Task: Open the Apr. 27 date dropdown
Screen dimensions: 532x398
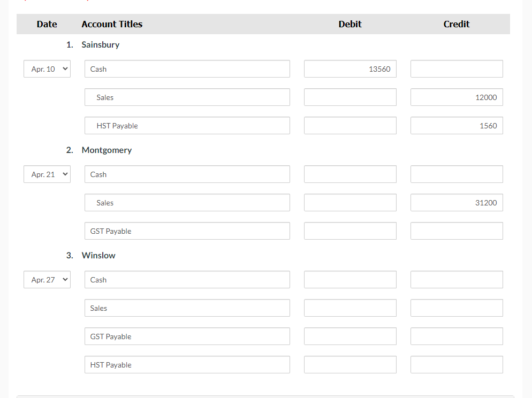Action: tap(47, 279)
